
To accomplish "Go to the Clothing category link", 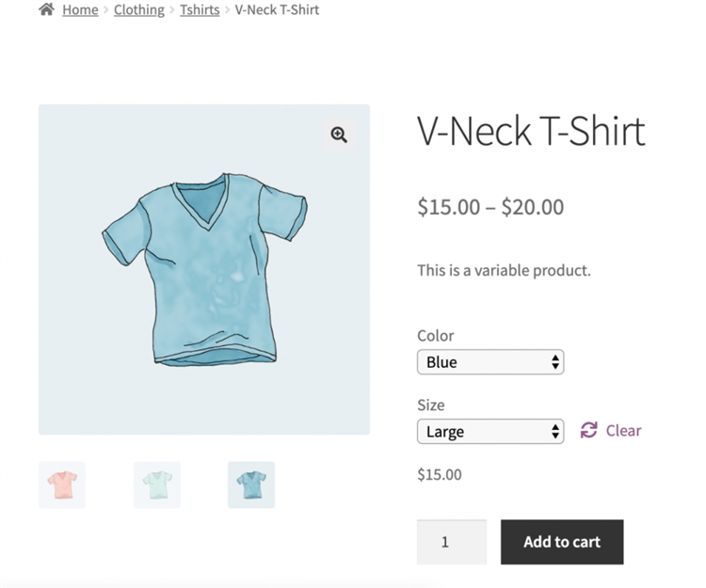I will pyautogui.click(x=139, y=9).
